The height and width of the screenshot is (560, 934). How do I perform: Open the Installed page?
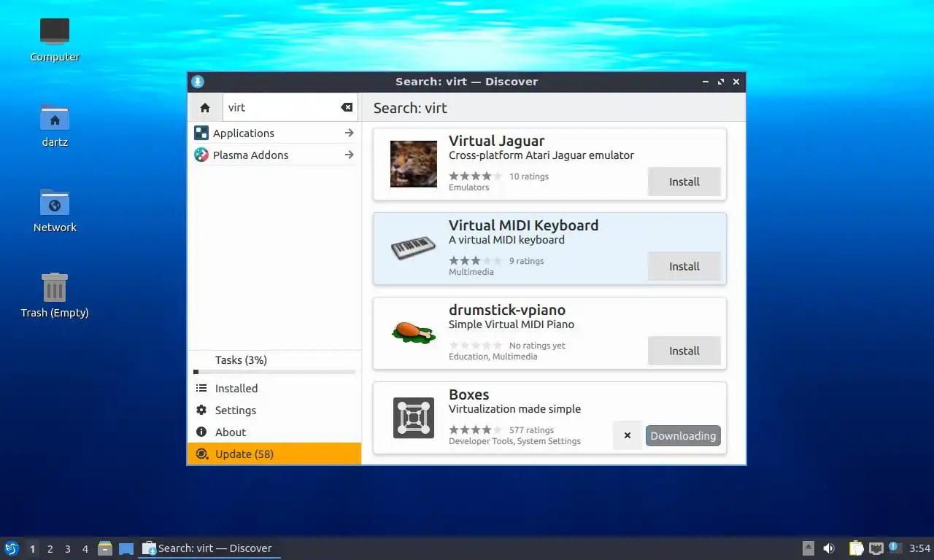click(x=274, y=388)
